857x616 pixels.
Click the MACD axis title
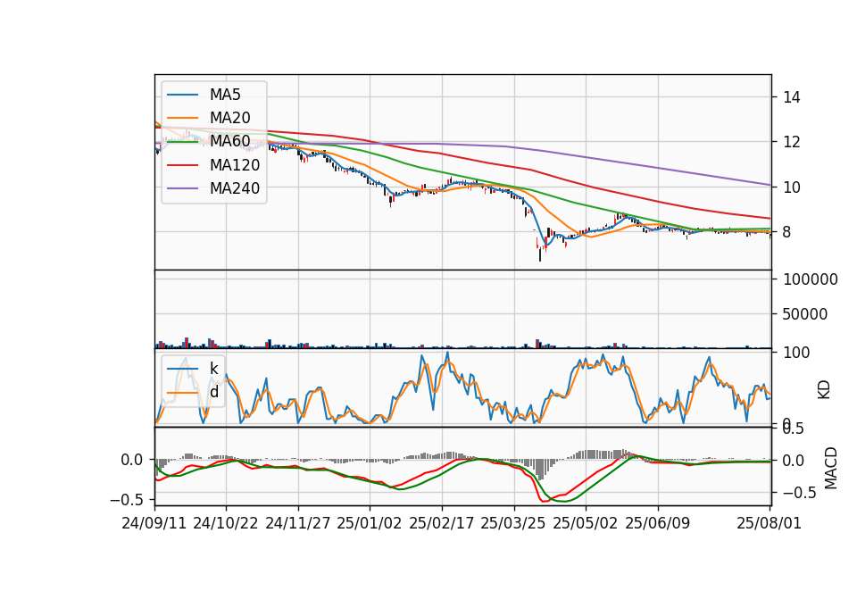(831, 468)
